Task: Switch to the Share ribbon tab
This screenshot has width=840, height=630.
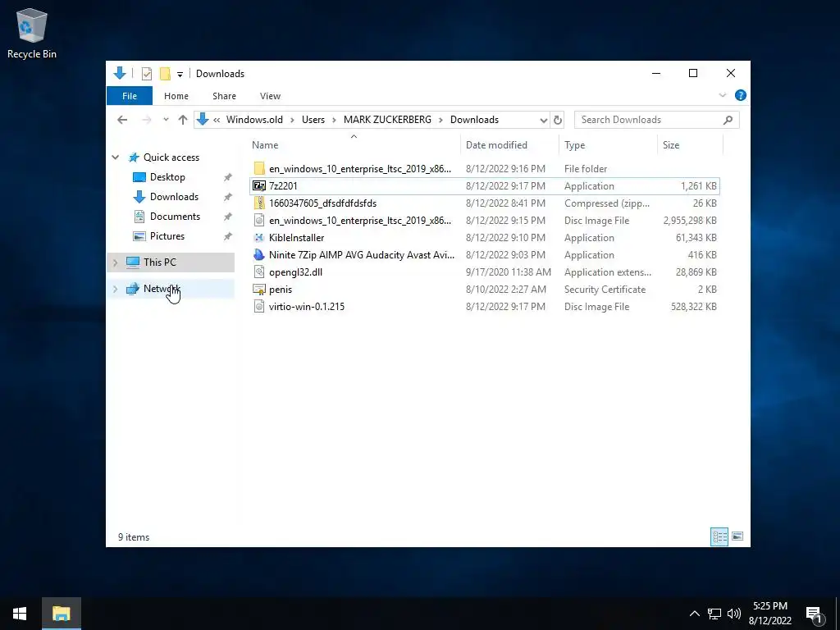Action: click(224, 96)
